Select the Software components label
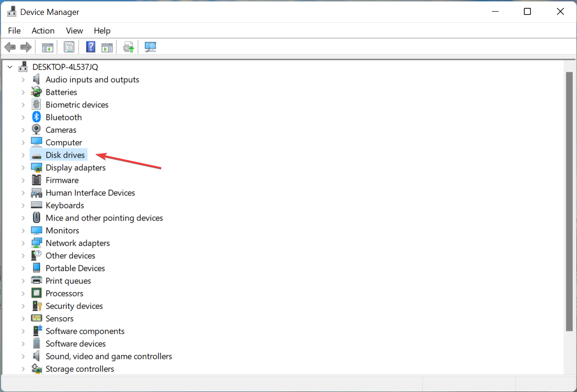The width and height of the screenshot is (577, 392). 85,331
